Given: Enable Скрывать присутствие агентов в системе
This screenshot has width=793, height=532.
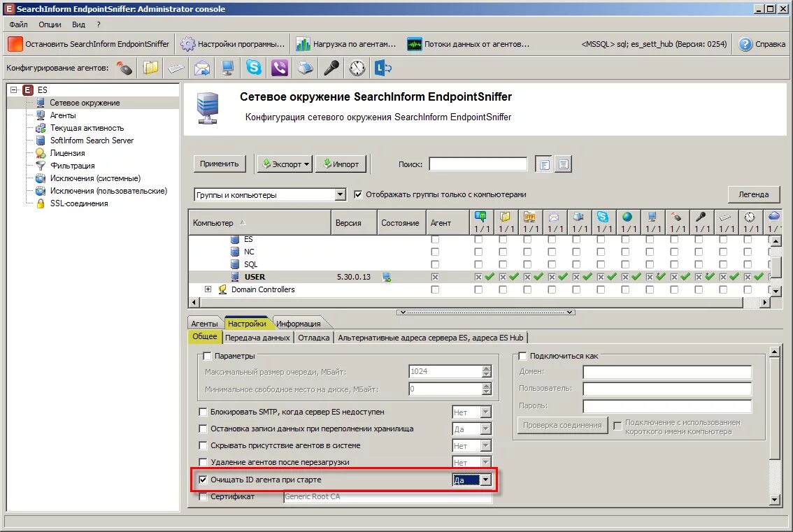Looking at the screenshot, I should pyautogui.click(x=203, y=445).
